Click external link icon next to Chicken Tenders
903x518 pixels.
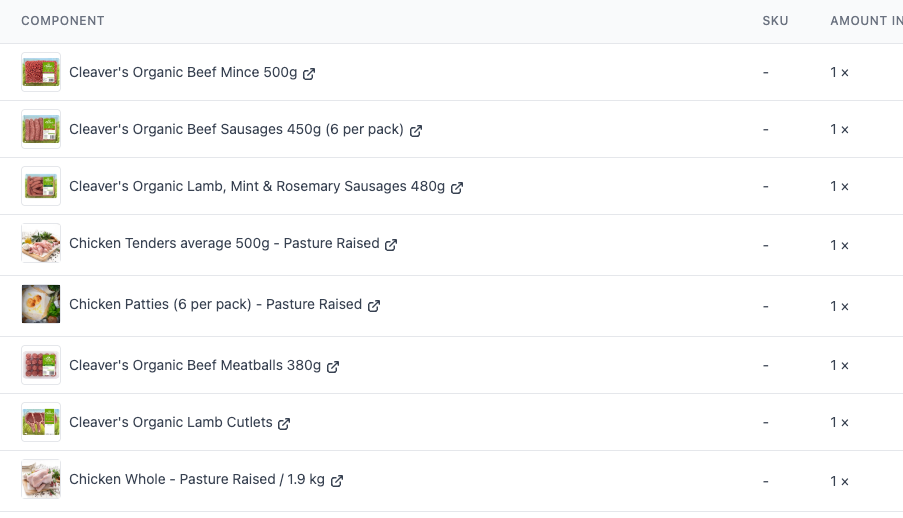pyautogui.click(x=391, y=245)
